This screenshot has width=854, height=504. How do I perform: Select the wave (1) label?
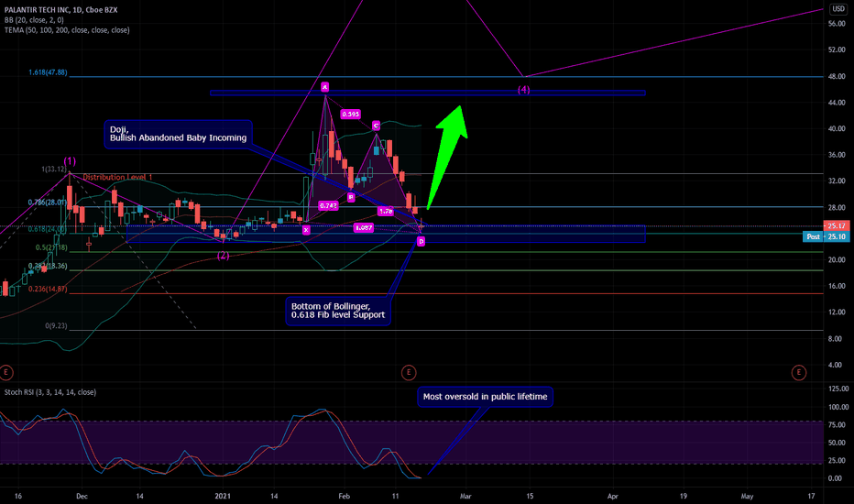click(x=70, y=161)
